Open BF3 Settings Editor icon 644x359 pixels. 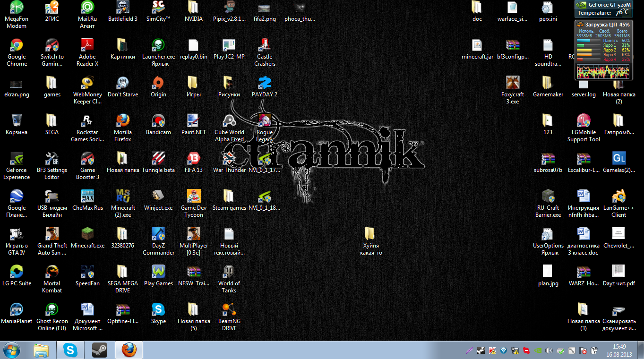[x=52, y=166]
